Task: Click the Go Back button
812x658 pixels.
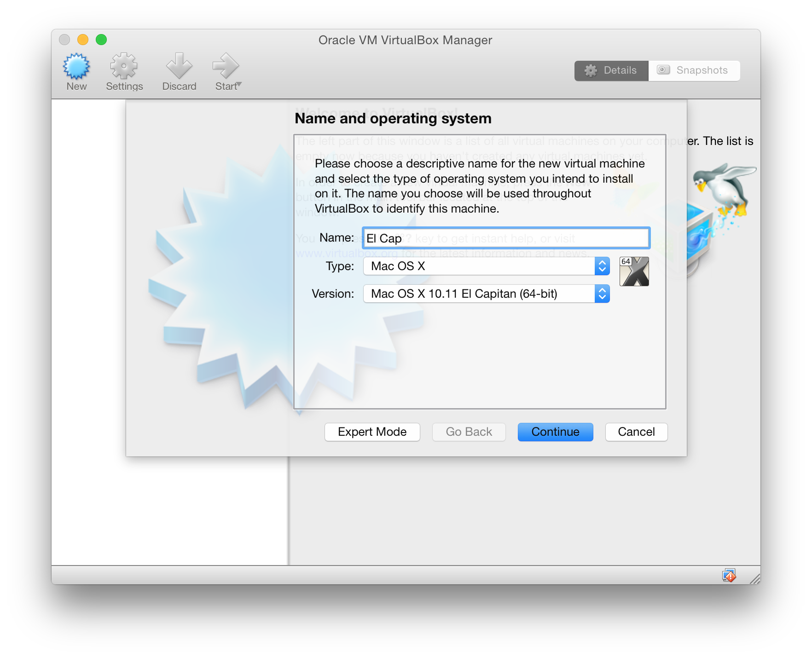Action: point(469,432)
